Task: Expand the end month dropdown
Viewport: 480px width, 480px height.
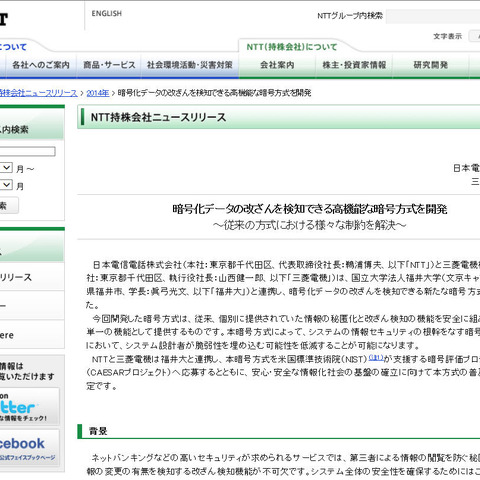Action: [x=6, y=185]
